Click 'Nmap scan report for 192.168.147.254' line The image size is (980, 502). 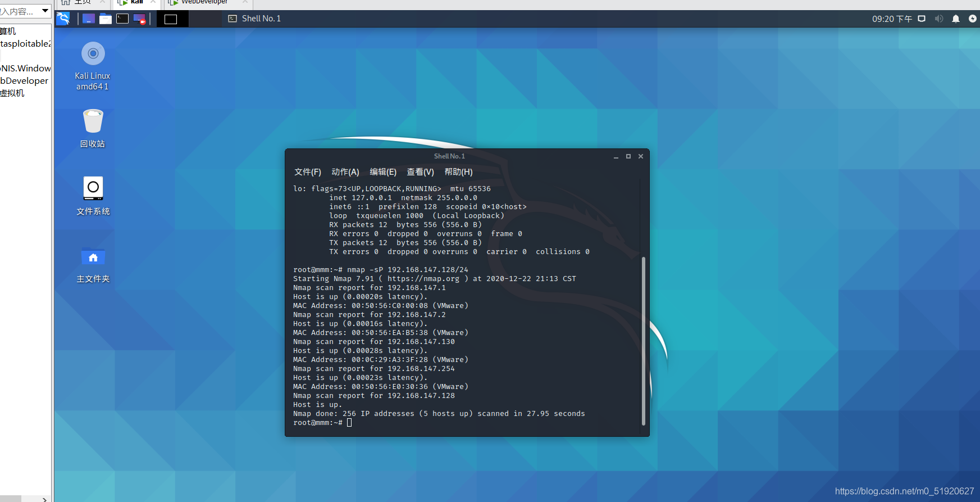click(374, 369)
